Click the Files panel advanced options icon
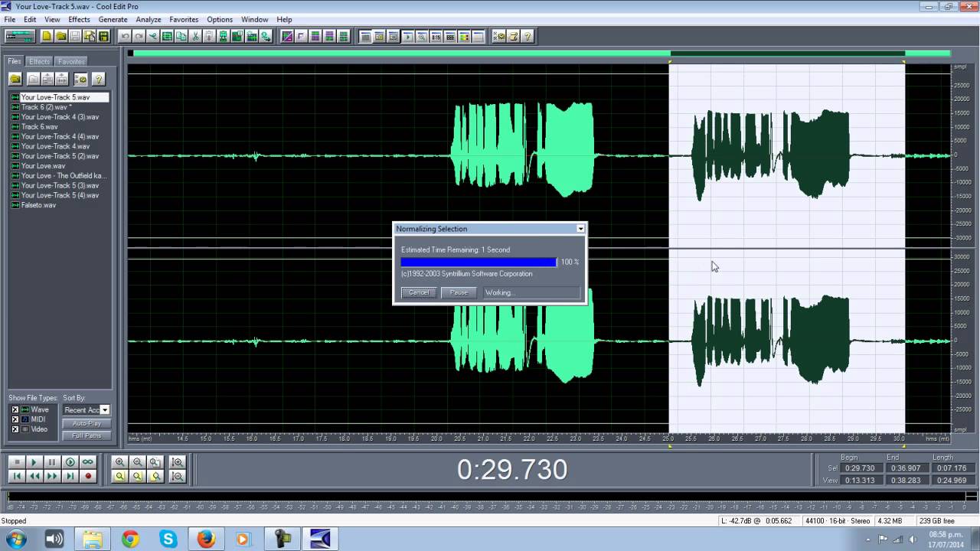The width and height of the screenshot is (980, 551). tap(80, 79)
